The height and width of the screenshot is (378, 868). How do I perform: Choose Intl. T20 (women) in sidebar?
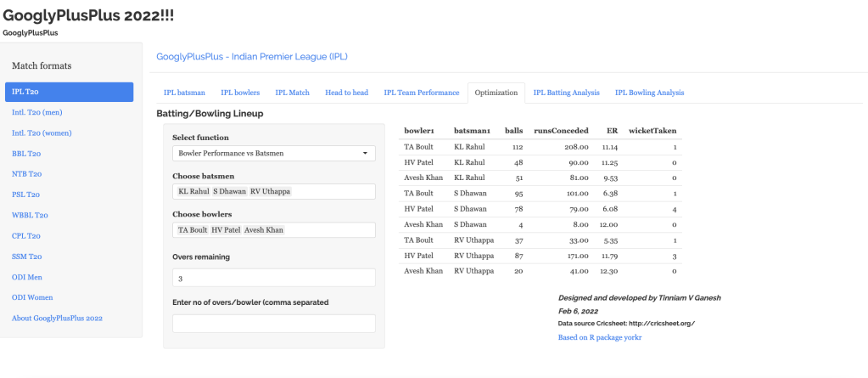pyautogui.click(x=42, y=133)
